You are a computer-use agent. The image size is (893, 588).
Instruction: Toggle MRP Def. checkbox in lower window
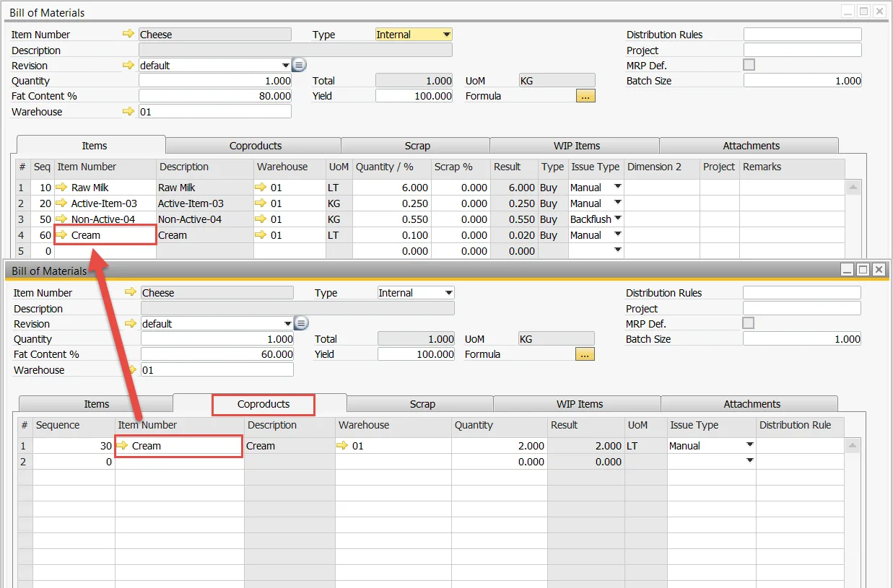(749, 323)
